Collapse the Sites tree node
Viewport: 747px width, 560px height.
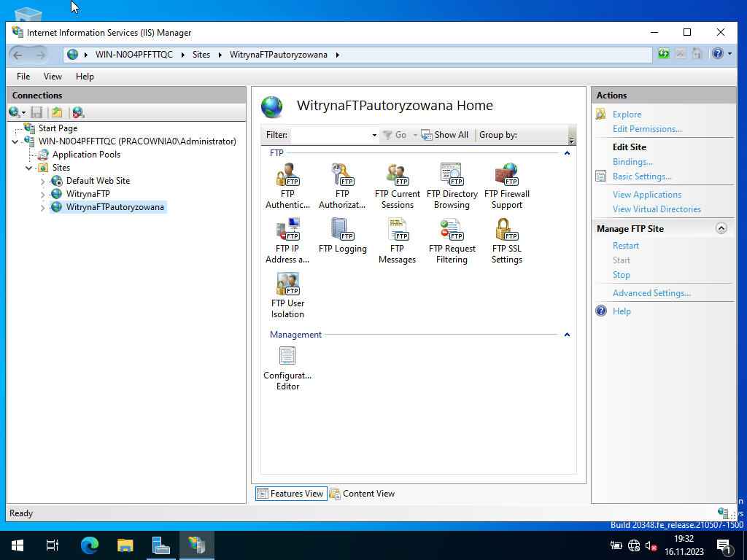[x=29, y=168]
